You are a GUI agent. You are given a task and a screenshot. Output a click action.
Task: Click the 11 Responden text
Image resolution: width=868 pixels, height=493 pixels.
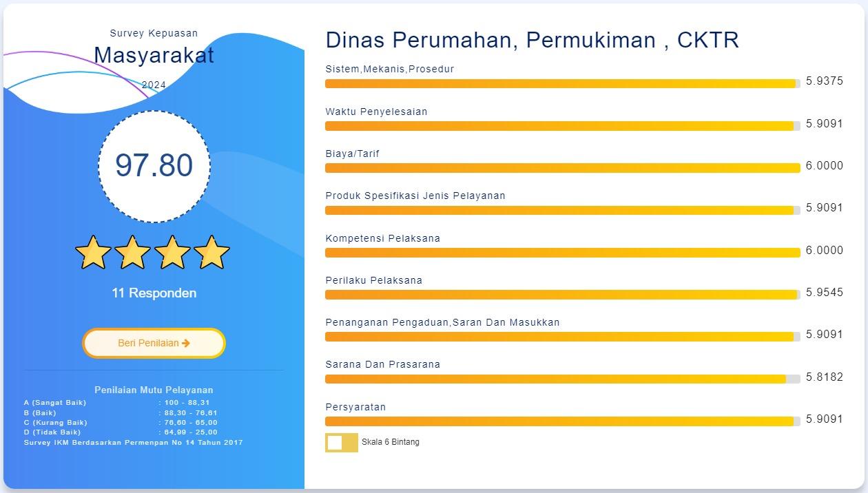click(x=154, y=293)
